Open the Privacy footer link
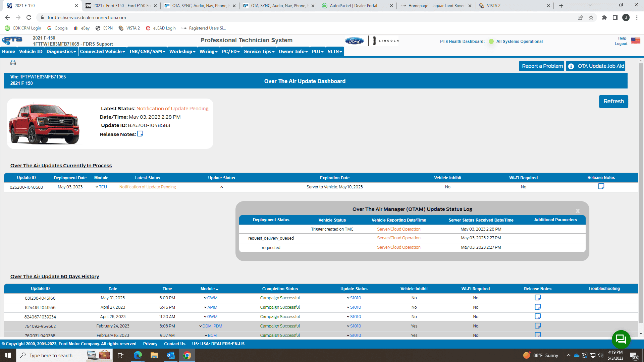The width and height of the screenshot is (644, 362). coord(150,344)
